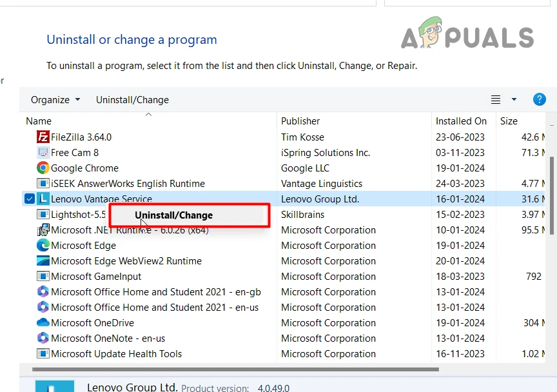557x392 pixels.
Task: Click the iSEEK AnswerWorks English Runtime icon
Action: click(43, 183)
